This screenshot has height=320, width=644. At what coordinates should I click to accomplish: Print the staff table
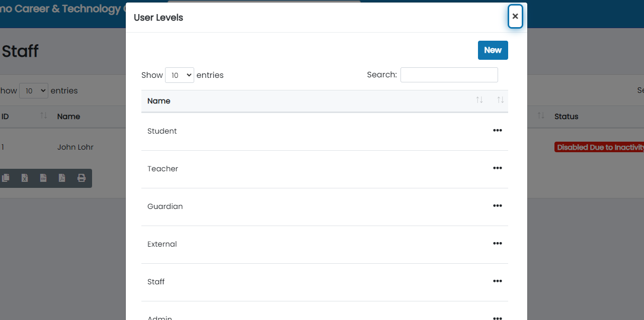[x=81, y=178]
